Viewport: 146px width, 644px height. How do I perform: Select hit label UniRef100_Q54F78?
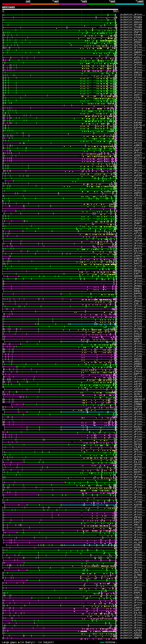(131, 32)
